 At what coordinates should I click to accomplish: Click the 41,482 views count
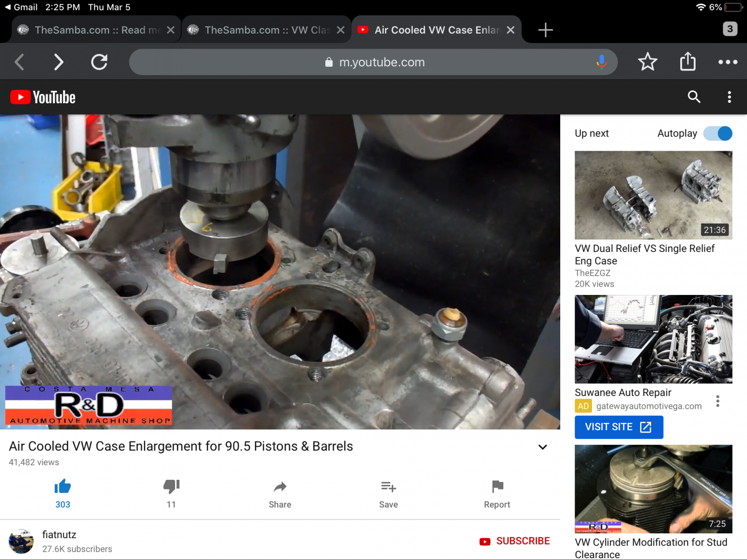(34, 462)
